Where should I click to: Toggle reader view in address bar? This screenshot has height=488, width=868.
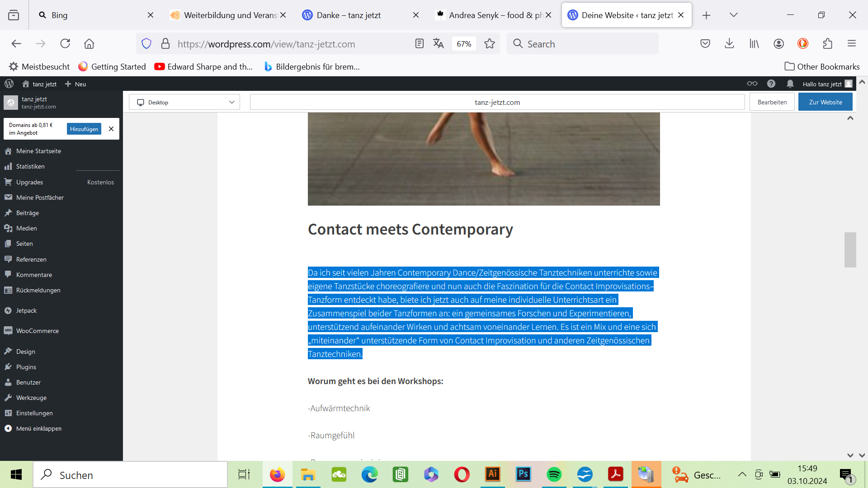[x=419, y=44]
